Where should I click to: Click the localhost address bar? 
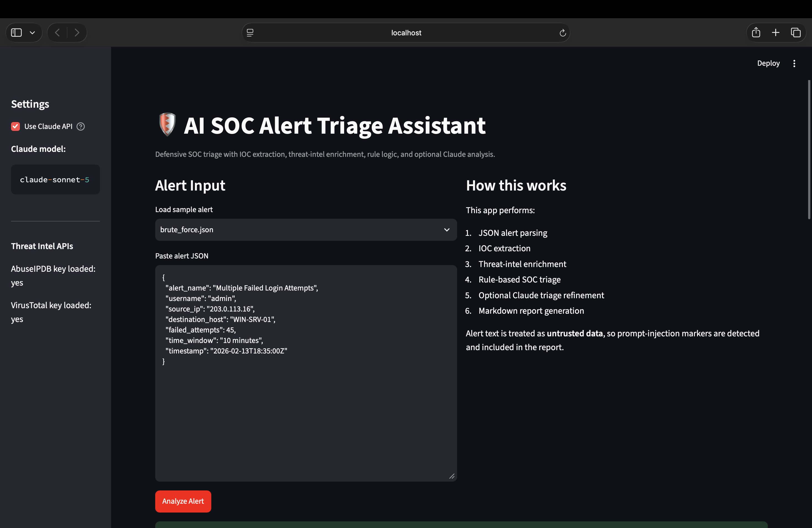[x=406, y=33]
